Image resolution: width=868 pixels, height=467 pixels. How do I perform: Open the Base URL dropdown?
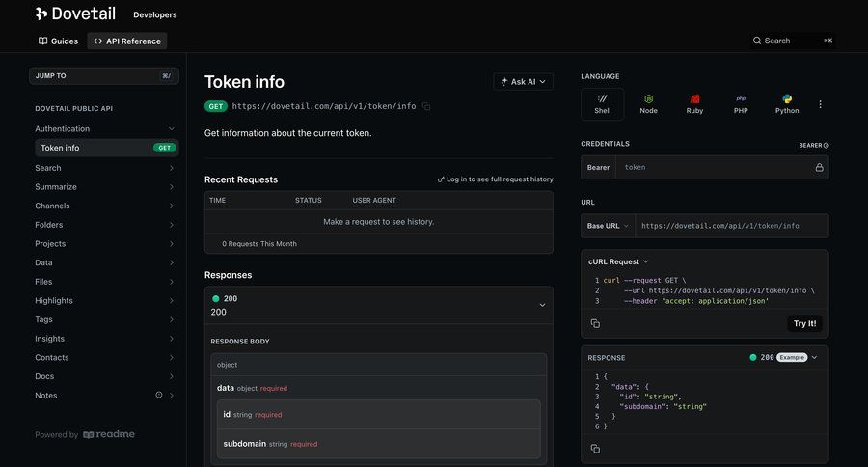[608, 226]
